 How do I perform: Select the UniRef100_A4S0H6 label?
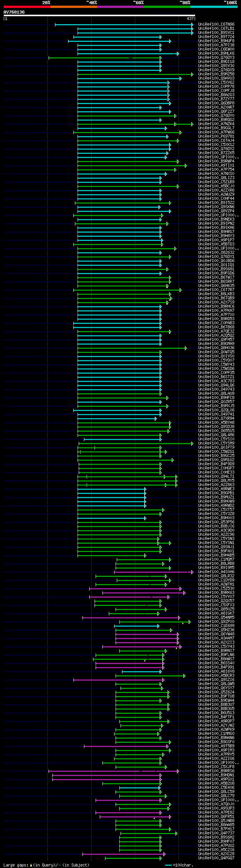[216, 572]
